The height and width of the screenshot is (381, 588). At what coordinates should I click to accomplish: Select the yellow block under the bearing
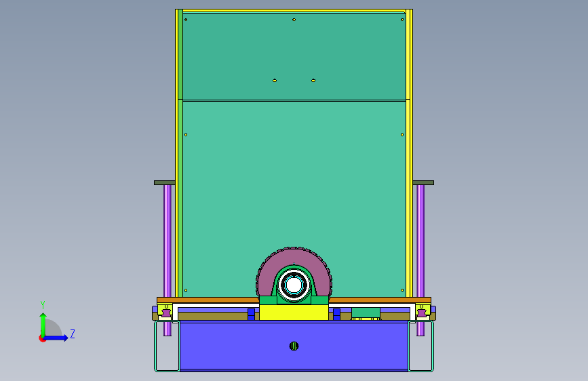tap(294, 313)
